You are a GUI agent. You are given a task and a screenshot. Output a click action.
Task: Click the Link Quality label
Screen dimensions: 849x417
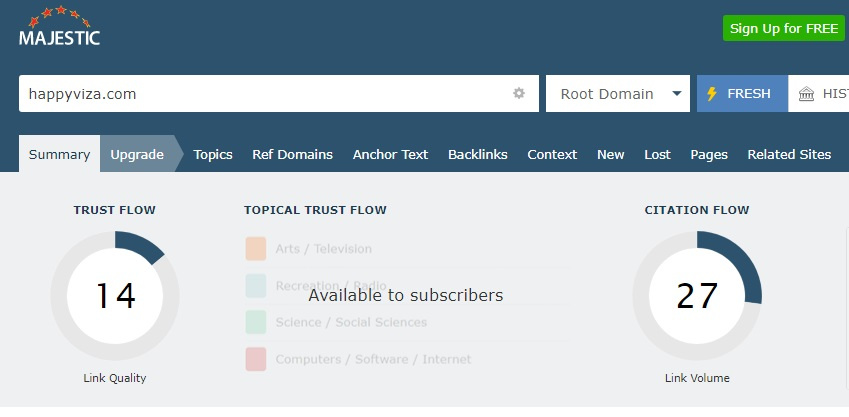coord(115,378)
